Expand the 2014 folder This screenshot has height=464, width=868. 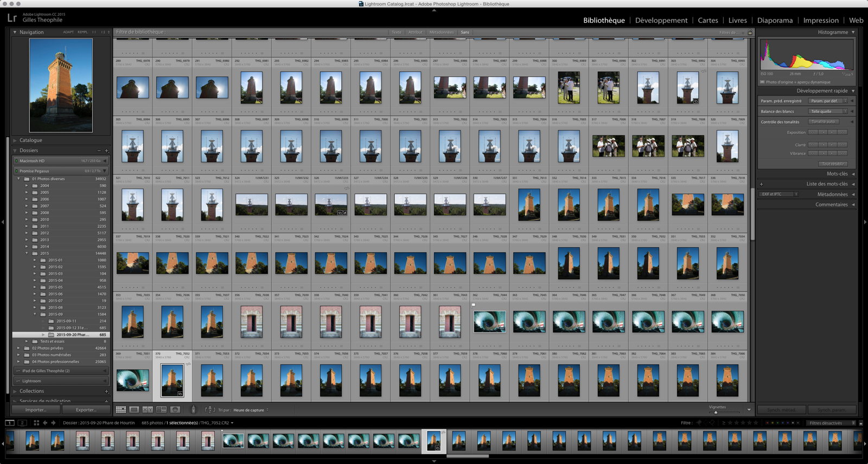pyautogui.click(x=27, y=247)
